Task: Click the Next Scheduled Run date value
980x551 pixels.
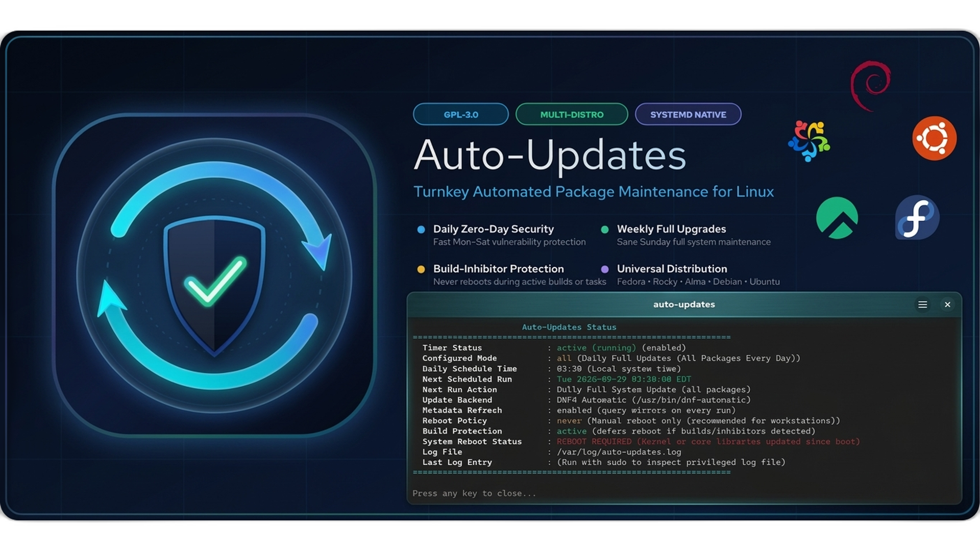Action: (x=624, y=379)
